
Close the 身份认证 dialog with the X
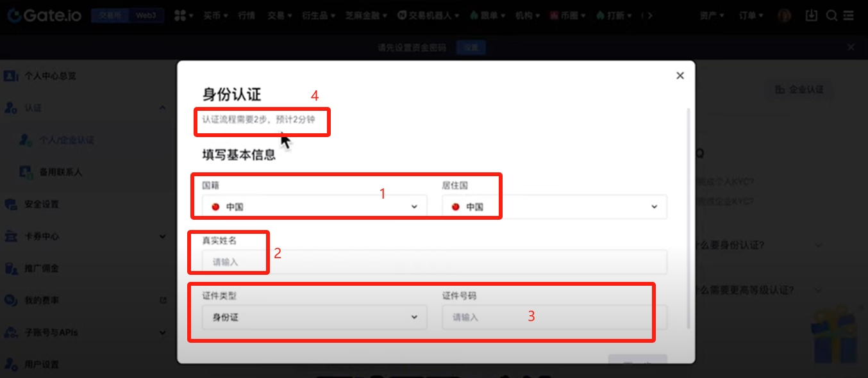[x=680, y=76]
